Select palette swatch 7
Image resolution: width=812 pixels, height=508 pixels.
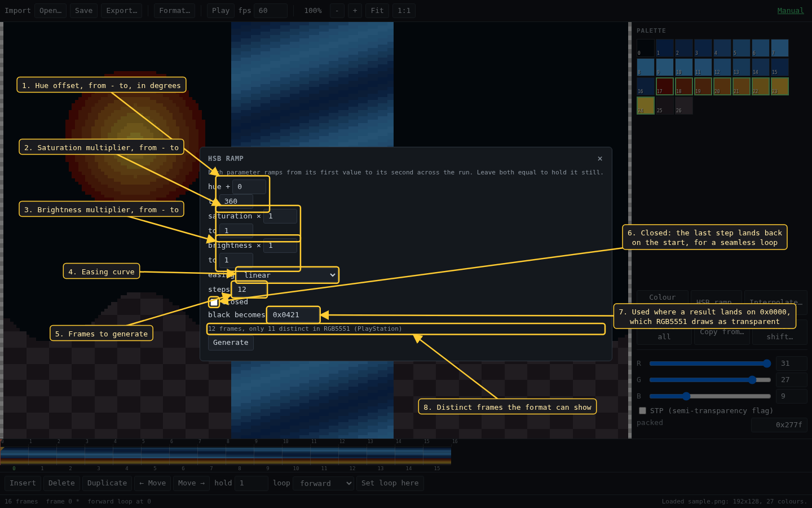pyautogui.click(x=780, y=48)
